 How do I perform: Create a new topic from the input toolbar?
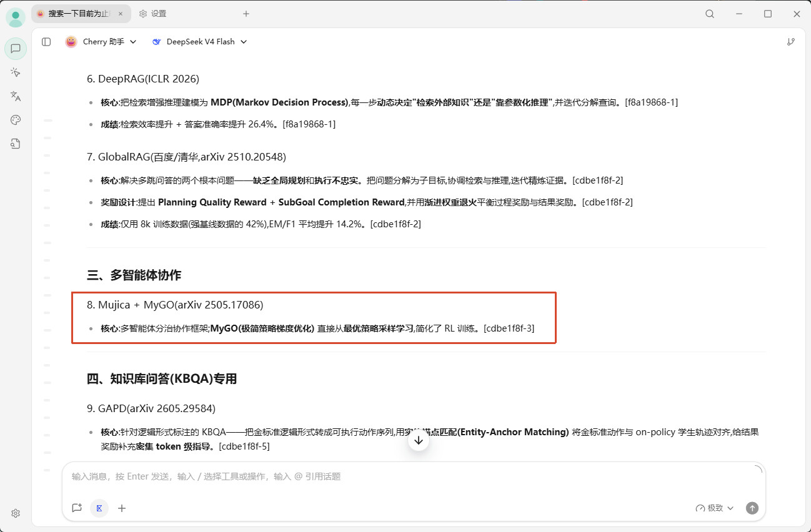(77, 508)
